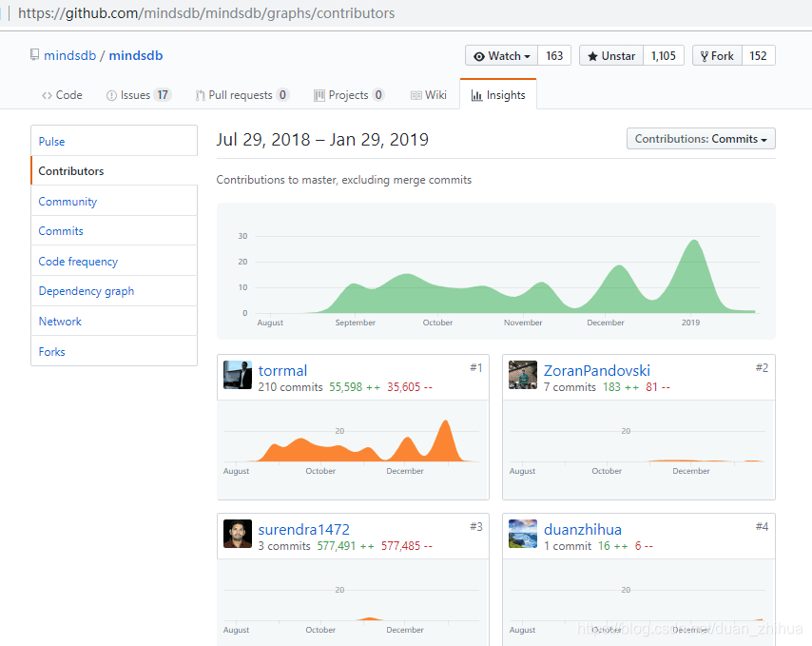Open duanzhihua's avatar image
This screenshot has height=646, width=812.
(x=523, y=534)
